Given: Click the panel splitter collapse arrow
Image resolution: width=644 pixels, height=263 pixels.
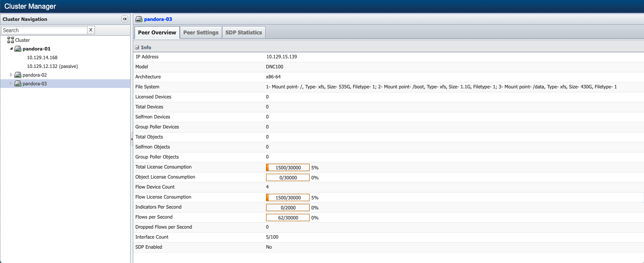Looking at the screenshot, I should 132,139.
